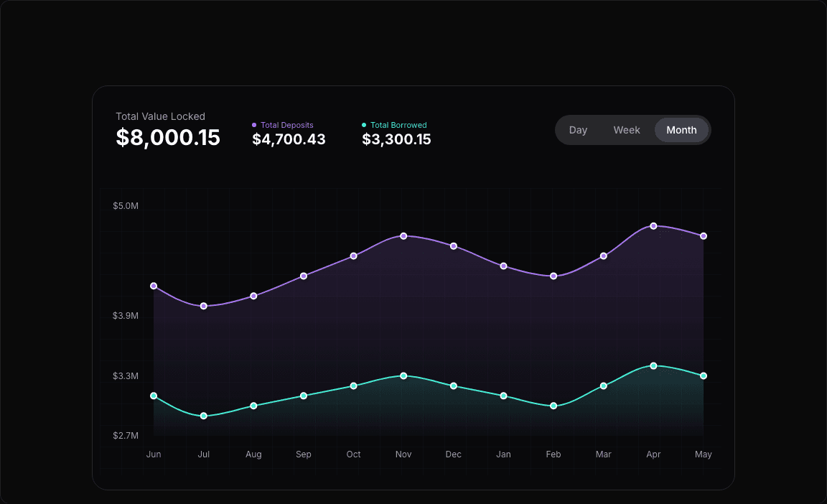Click the $5.0M y-axis label

[x=125, y=206]
